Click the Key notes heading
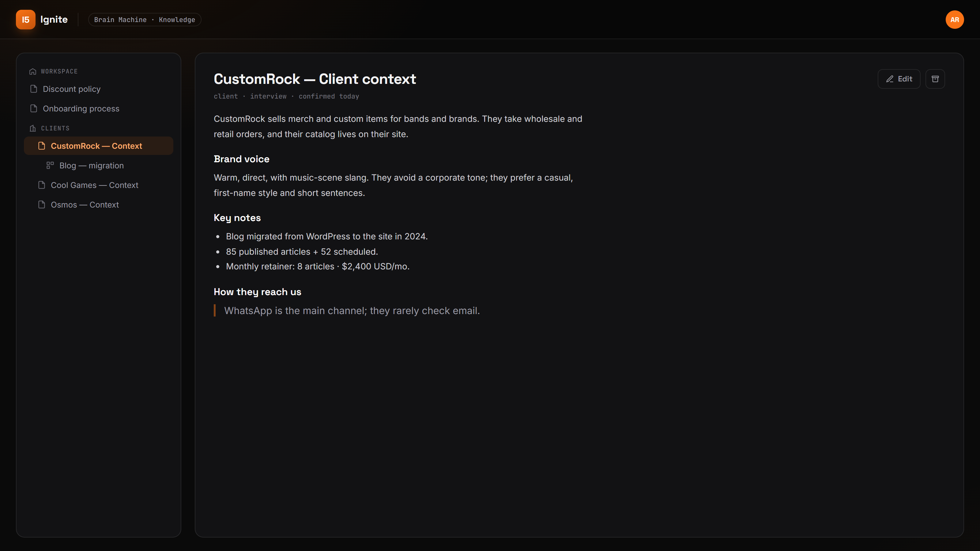The height and width of the screenshot is (551, 980). pos(237,218)
